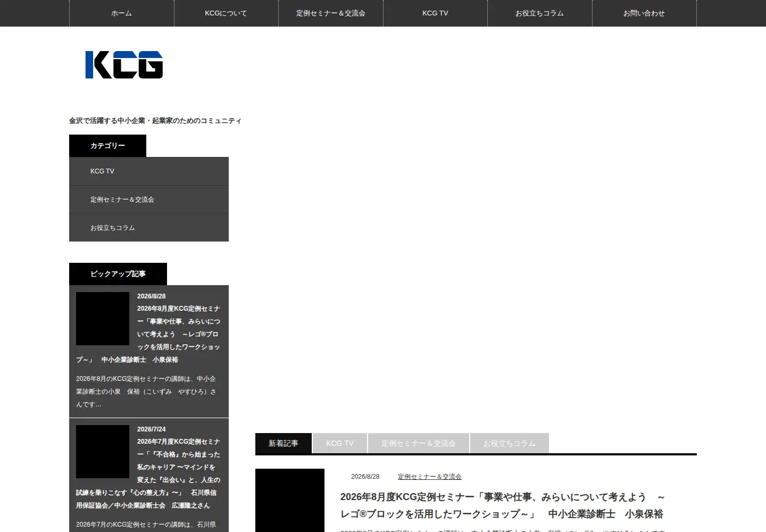The height and width of the screenshot is (532, 766).
Task: Open the main list article thumbnail
Action: pyautogui.click(x=290, y=500)
